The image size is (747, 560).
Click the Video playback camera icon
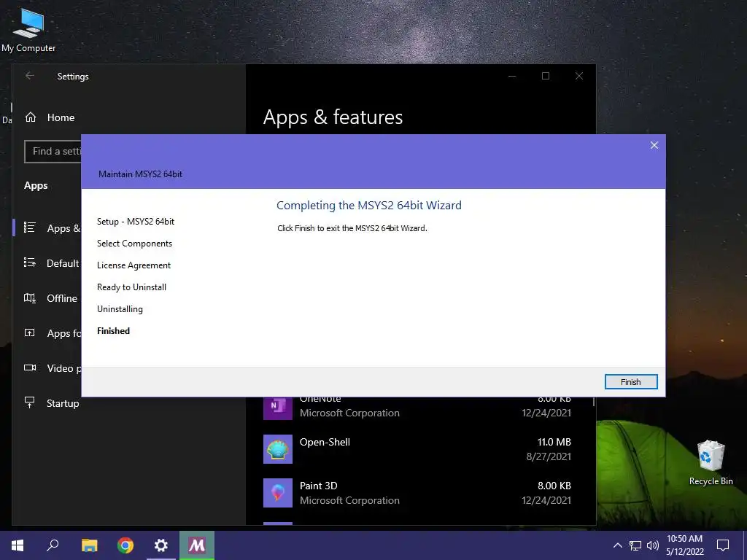coord(29,367)
